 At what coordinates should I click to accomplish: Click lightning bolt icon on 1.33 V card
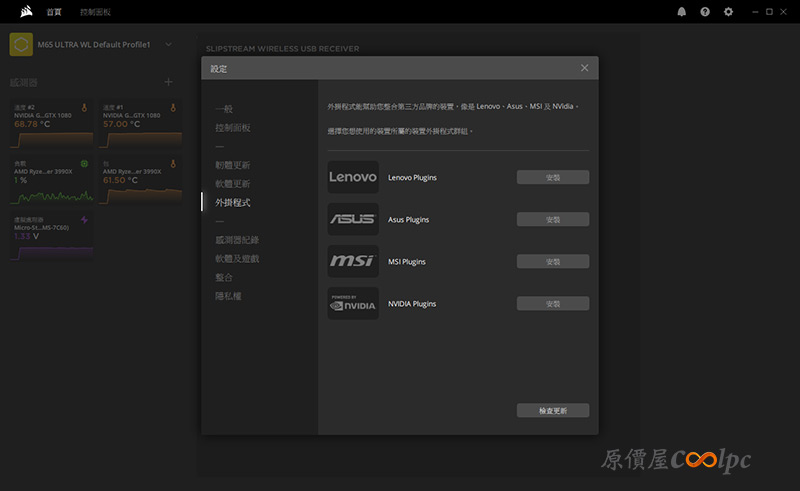point(84,219)
